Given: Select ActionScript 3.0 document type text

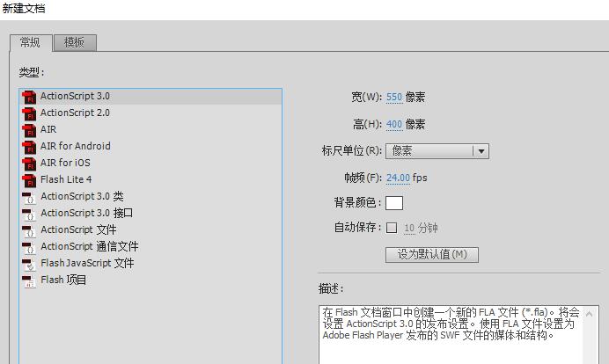Looking at the screenshot, I should pos(75,96).
